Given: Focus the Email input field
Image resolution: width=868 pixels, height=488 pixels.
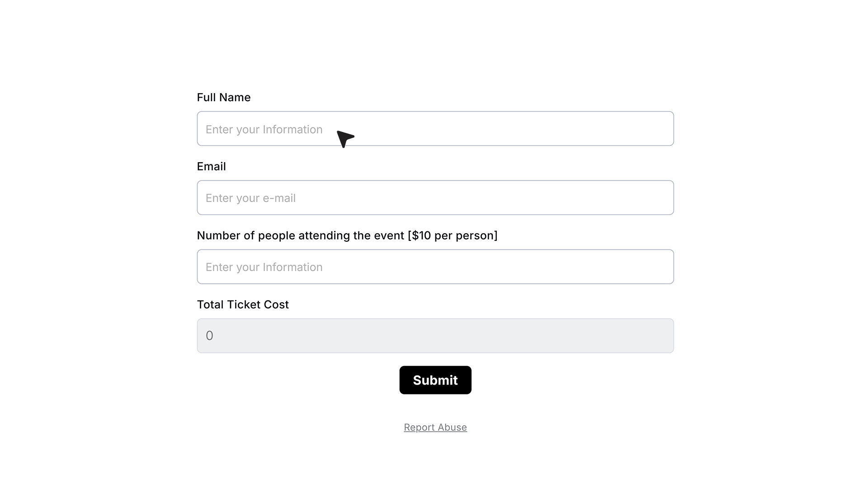Looking at the screenshot, I should (435, 198).
